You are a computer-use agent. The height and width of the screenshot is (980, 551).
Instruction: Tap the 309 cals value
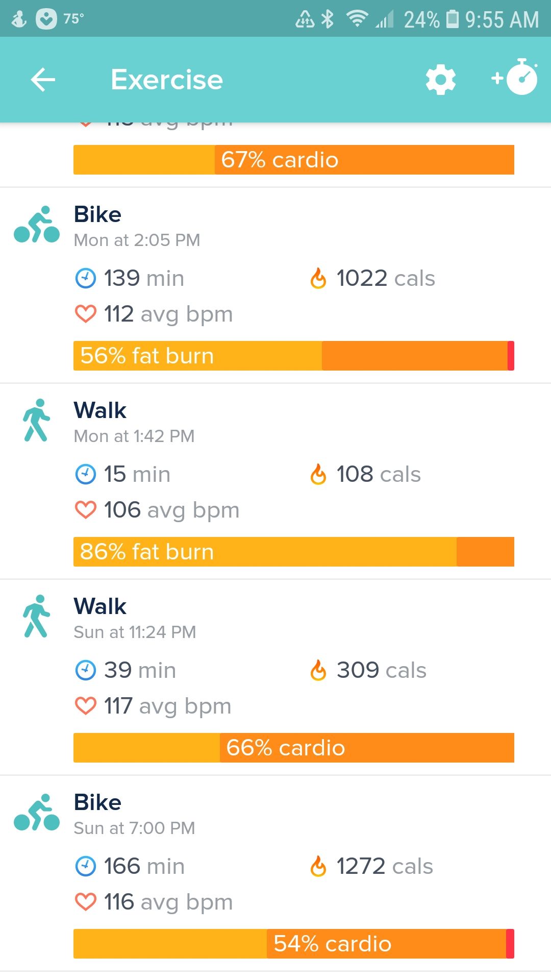pos(381,670)
